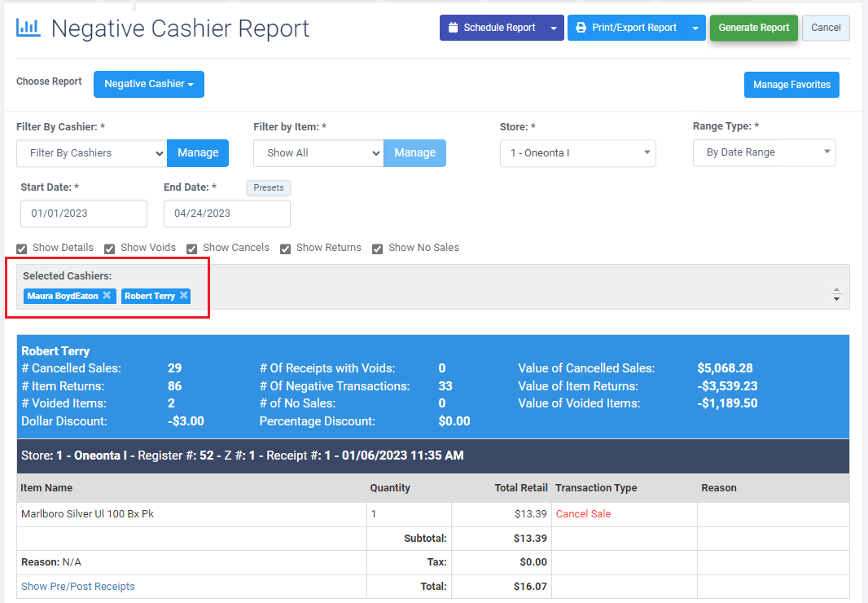Click Generate Report button

click(754, 28)
